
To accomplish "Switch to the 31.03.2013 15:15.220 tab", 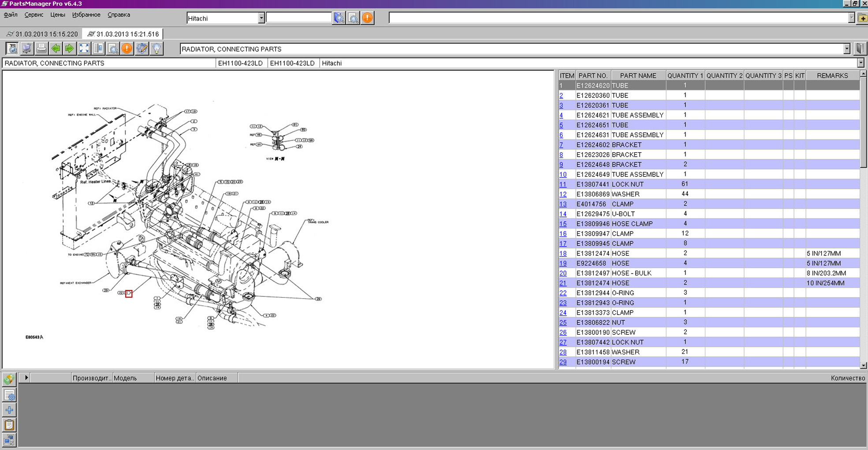I will pyautogui.click(x=42, y=34).
